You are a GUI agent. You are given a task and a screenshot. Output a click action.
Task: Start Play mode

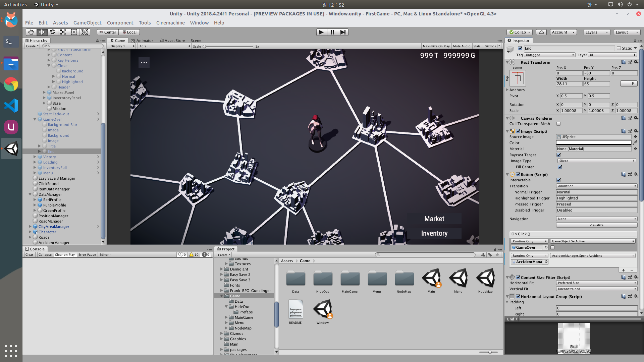coord(321,32)
